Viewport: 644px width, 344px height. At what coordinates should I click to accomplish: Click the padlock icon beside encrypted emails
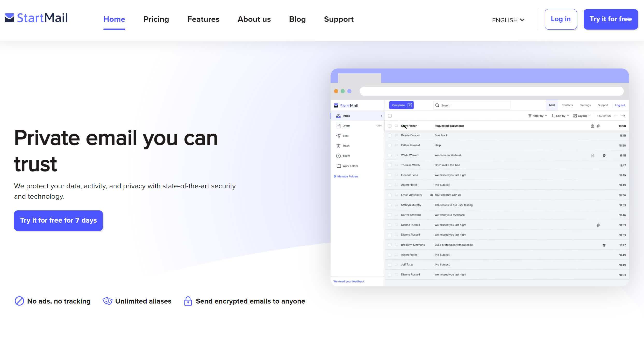pos(188,301)
